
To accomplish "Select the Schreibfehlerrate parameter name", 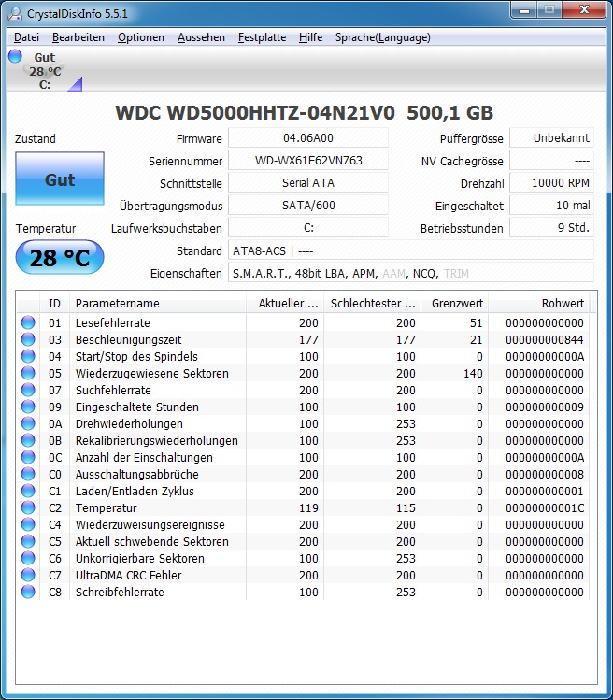I will (x=120, y=592).
